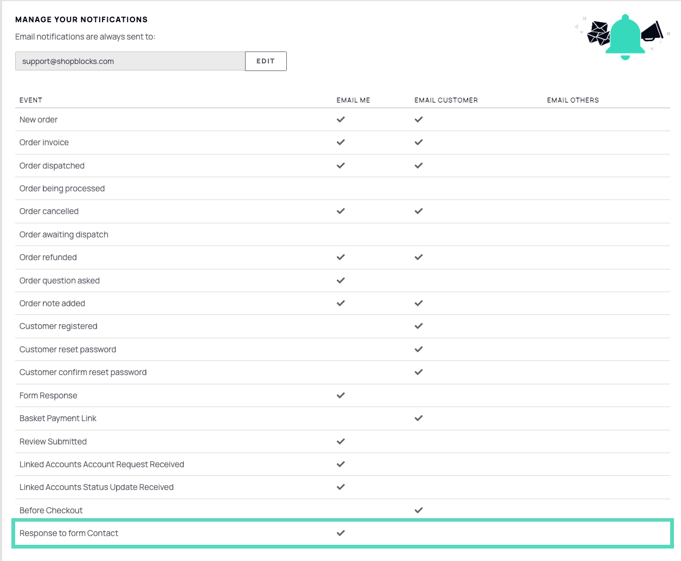Viewport: 681px width, 561px height.
Task: Toggle Email Customer for Order dispatched
Action: [419, 165]
